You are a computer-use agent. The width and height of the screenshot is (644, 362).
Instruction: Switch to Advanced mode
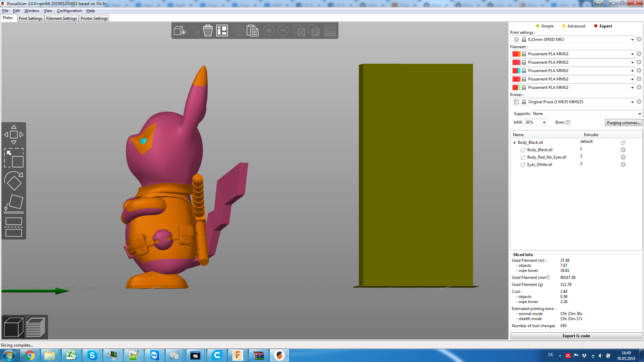tap(574, 26)
